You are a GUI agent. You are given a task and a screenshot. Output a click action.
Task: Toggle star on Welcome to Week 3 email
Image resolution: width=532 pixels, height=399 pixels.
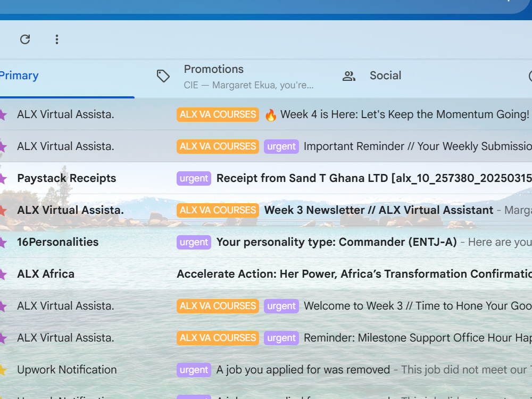(x=3, y=306)
